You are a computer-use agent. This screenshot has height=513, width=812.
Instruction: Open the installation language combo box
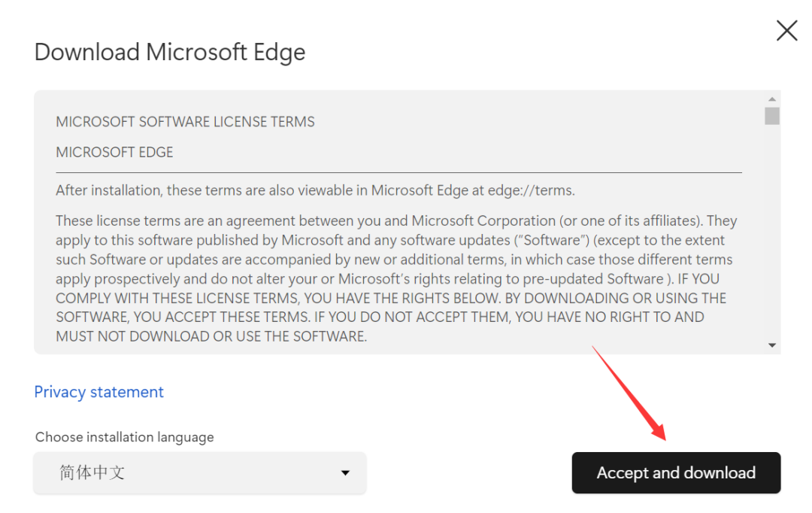pyautogui.click(x=200, y=473)
